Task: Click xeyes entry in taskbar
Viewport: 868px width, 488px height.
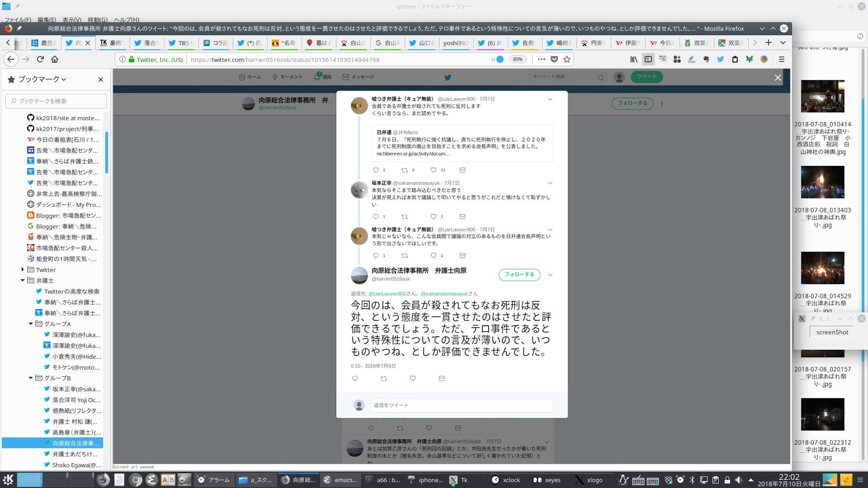Action: (x=547, y=480)
